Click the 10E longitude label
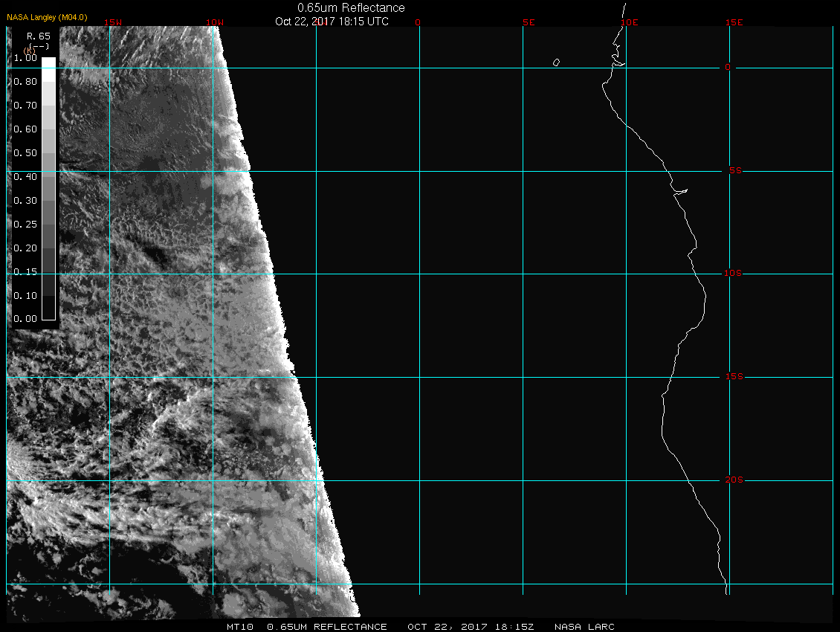The height and width of the screenshot is (632, 840). [629, 22]
